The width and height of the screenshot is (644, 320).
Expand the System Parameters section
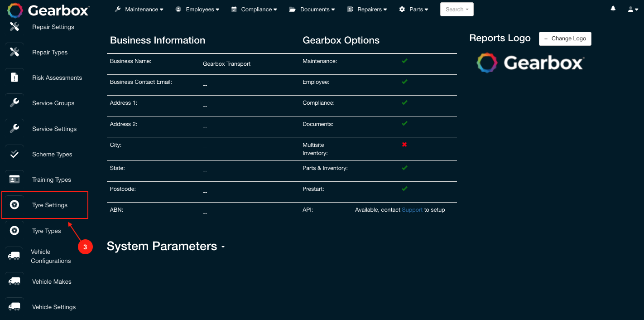[166, 246]
